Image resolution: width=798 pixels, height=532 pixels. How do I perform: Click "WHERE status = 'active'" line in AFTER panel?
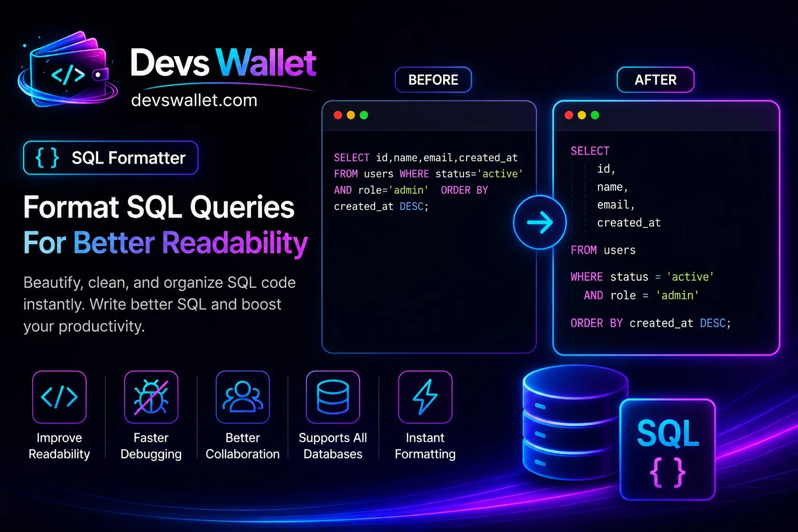[x=642, y=277]
